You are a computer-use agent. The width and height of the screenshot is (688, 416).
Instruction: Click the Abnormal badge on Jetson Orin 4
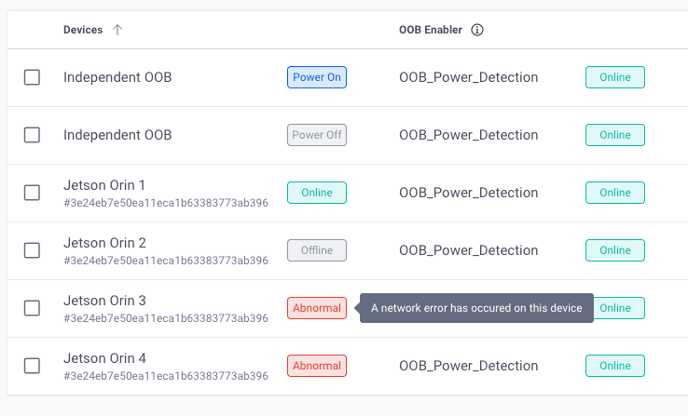coord(316,365)
